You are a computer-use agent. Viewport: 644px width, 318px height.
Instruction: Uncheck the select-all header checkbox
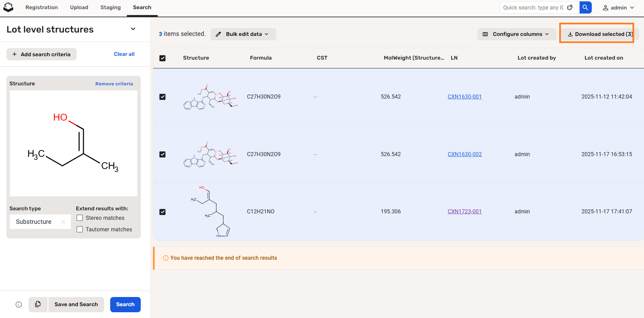tap(162, 58)
